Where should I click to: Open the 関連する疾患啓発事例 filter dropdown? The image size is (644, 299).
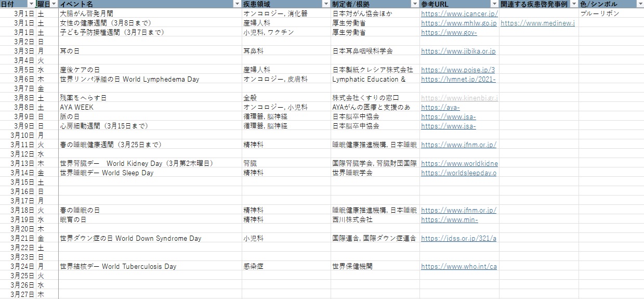[x=573, y=4]
